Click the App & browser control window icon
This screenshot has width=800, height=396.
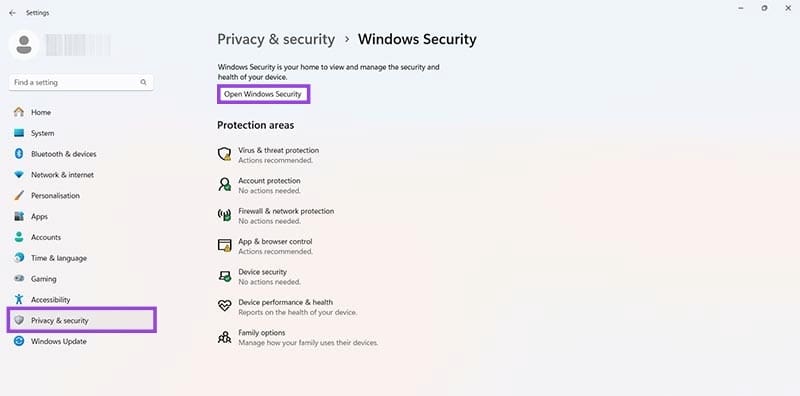pos(224,245)
